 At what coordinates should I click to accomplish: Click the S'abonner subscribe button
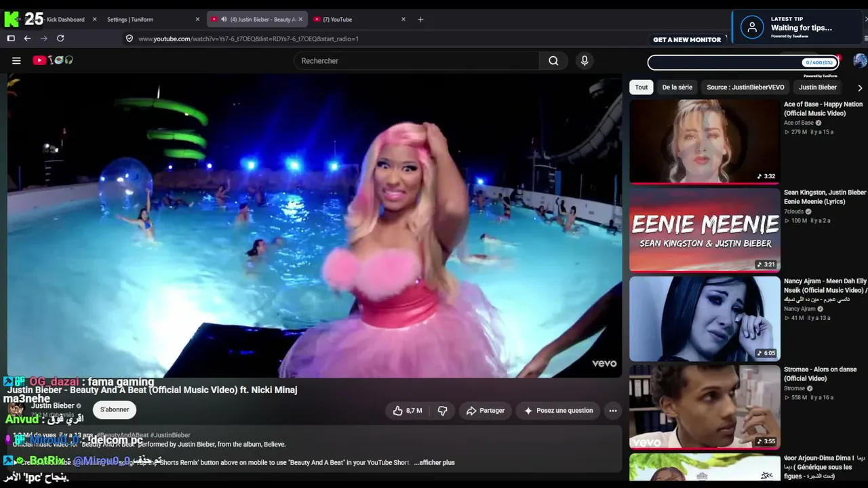click(x=115, y=409)
